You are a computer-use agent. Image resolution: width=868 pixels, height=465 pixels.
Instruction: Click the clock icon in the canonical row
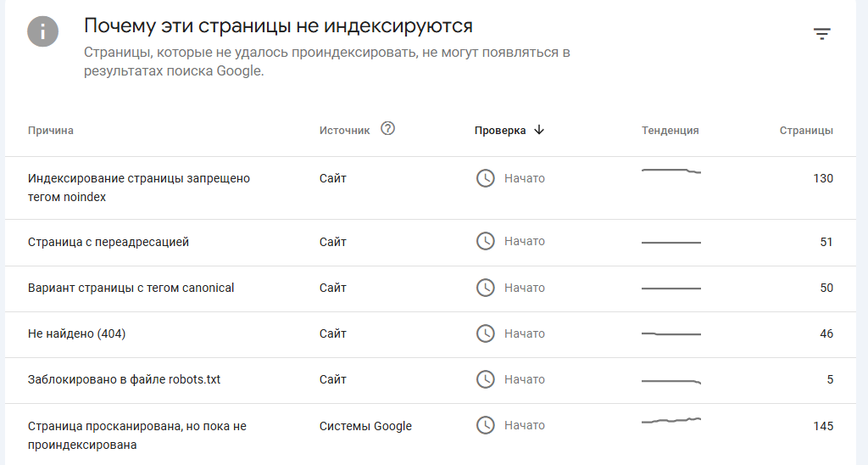click(485, 288)
